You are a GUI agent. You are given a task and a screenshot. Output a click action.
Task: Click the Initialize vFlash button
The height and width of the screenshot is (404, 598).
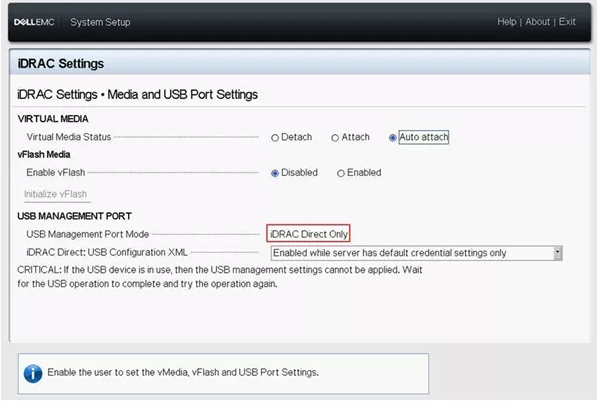[56, 194]
